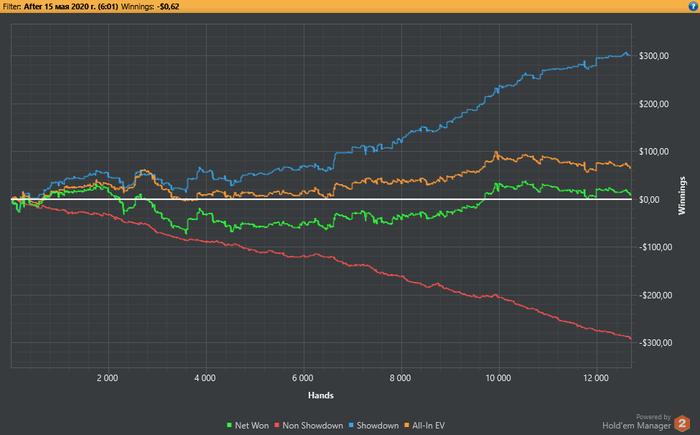This screenshot has height=435, width=700.
Task: Click the -$200,00 axis label
Action: [655, 295]
